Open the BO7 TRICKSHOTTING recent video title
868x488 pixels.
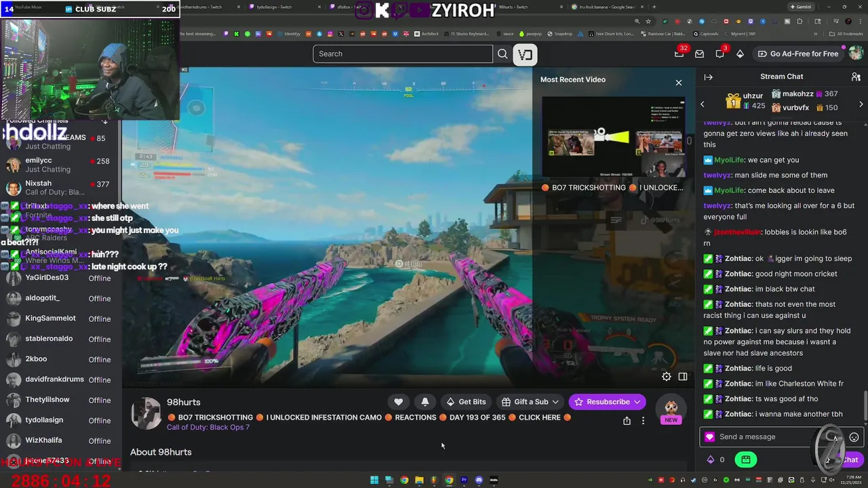[612, 188]
